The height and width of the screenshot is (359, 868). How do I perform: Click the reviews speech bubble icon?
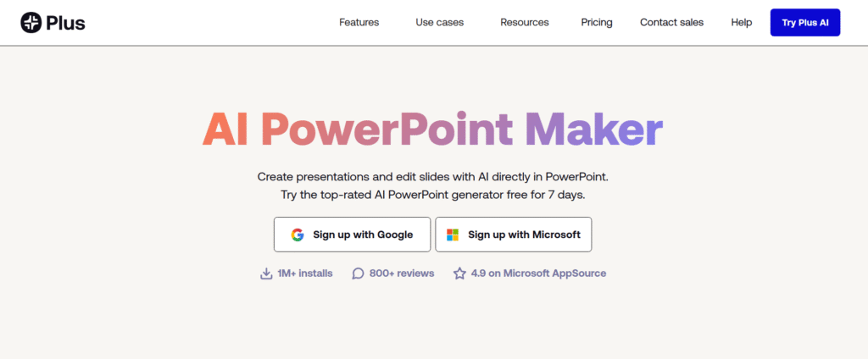coord(359,273)
